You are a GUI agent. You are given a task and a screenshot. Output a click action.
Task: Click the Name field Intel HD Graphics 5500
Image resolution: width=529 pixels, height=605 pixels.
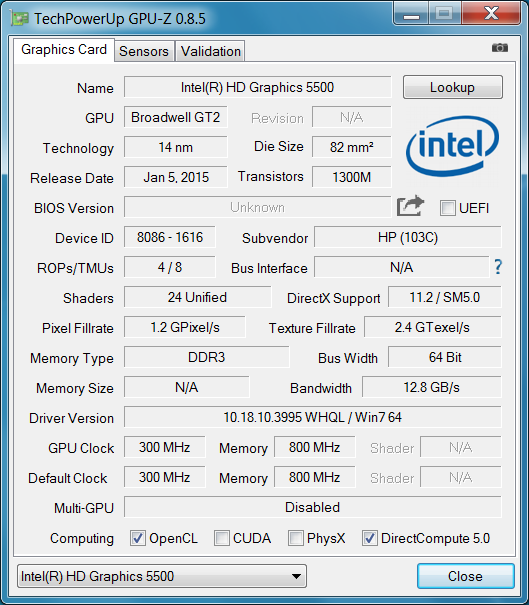(257, 87)
